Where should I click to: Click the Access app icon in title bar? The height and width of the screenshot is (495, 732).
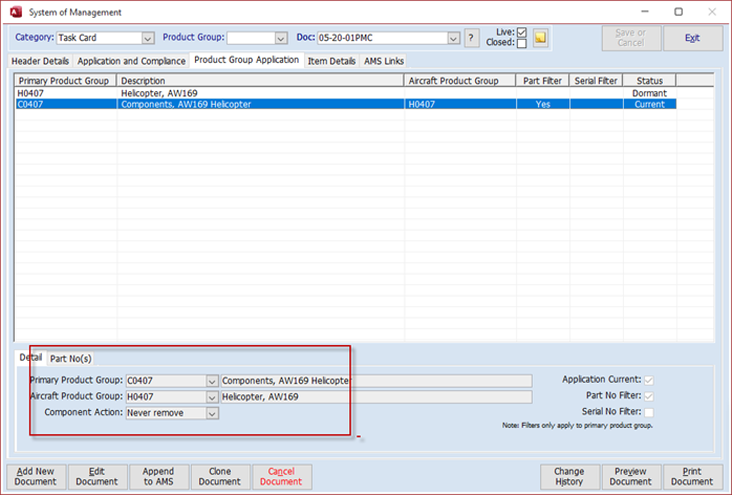[13, 12]
